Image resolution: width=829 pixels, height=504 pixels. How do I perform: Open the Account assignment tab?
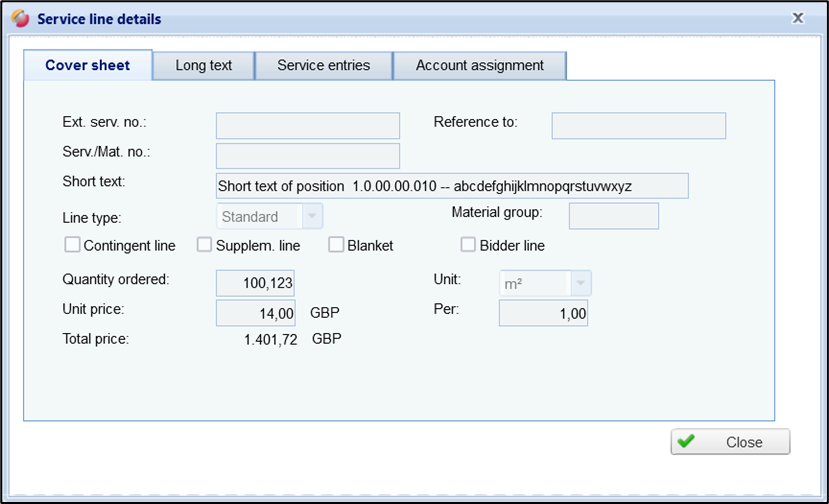pyautogui.click(x=479, y=65)
